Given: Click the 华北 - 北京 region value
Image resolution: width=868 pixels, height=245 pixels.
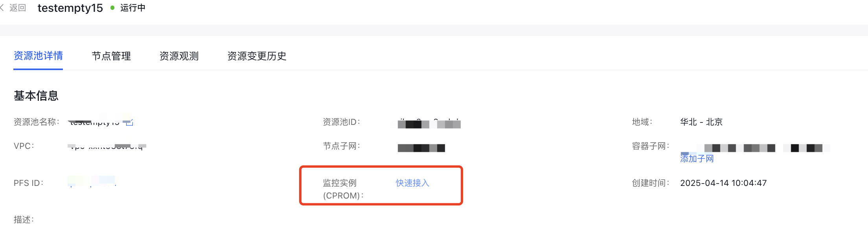Looking at the screenshot, I should tap(701, 122).
